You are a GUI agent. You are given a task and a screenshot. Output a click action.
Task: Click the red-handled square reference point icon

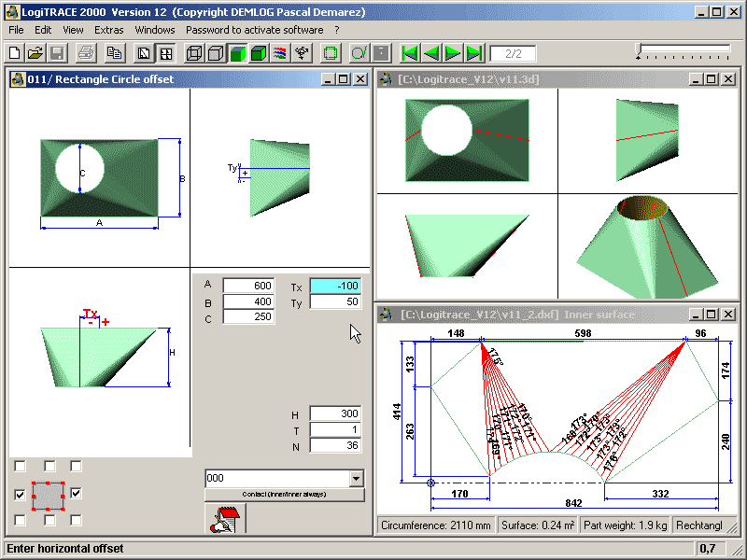49,496
